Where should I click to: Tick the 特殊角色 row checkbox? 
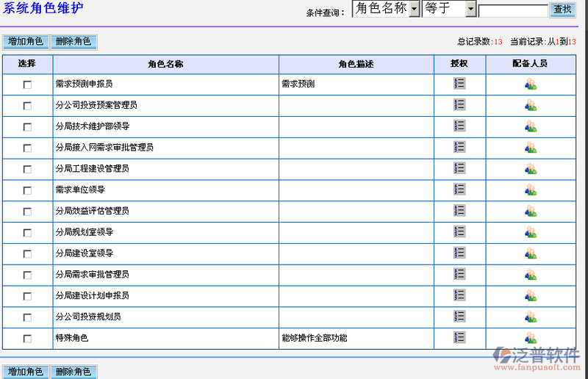coord(27,339)
